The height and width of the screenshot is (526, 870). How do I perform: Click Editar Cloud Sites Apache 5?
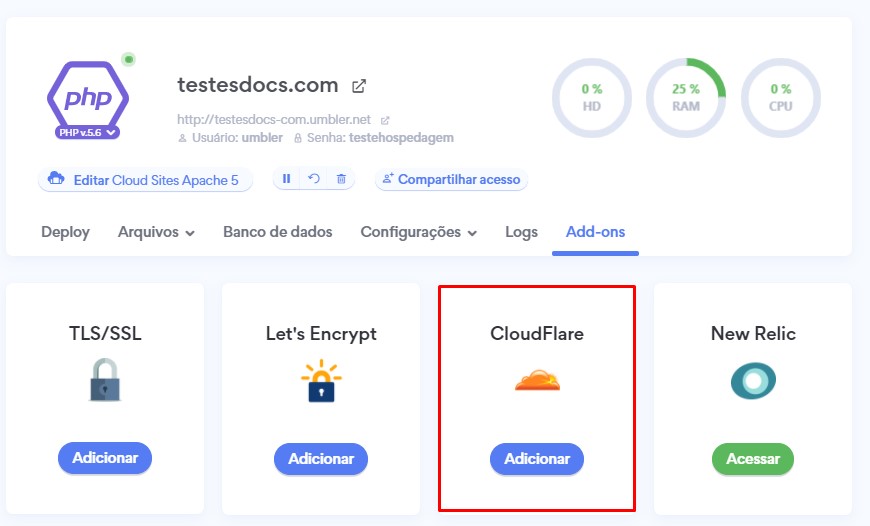point(145,180)
